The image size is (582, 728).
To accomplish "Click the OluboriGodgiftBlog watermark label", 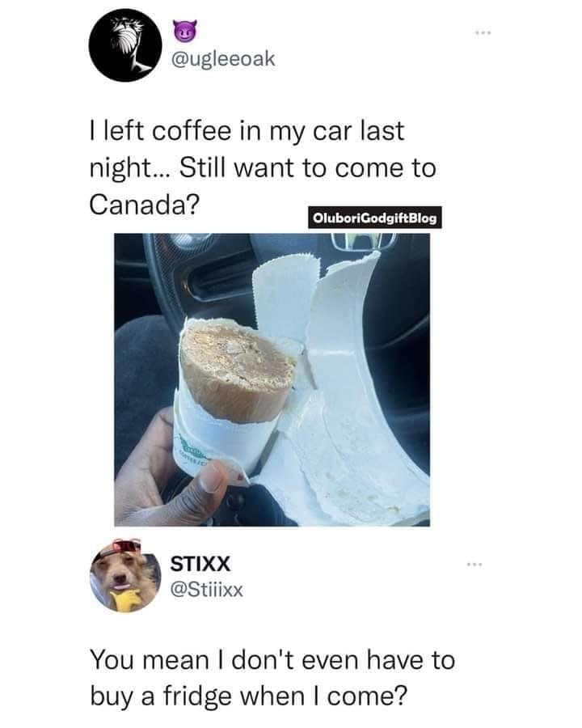I will pos(375,218).
